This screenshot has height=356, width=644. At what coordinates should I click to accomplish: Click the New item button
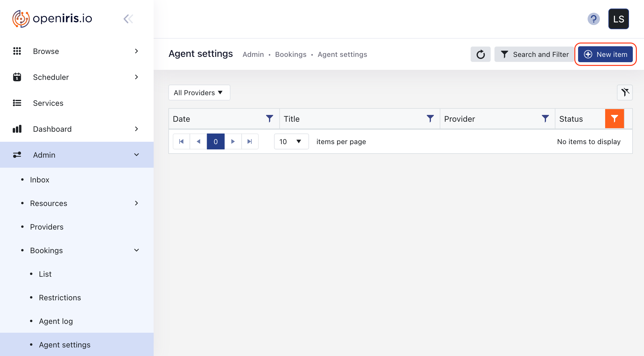[605, 54]
